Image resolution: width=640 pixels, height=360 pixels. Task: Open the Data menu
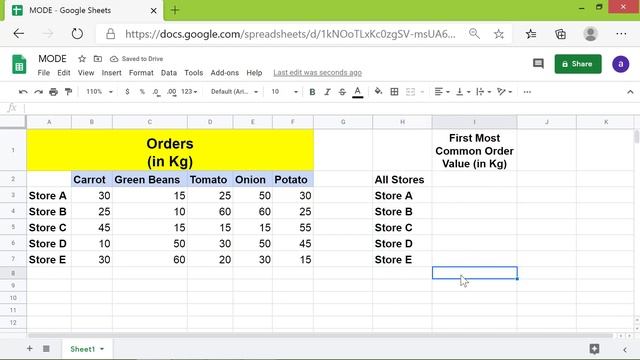click(169, 73)
